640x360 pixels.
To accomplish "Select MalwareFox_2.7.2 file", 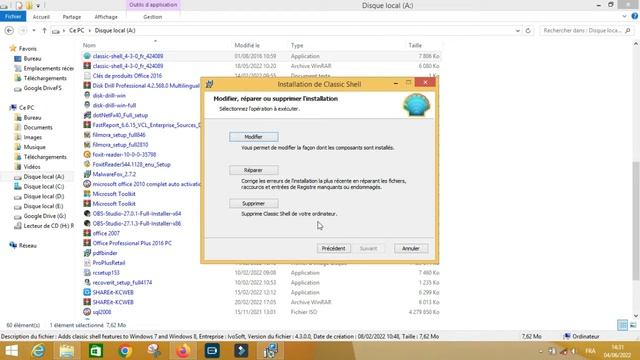I will pyautogui.click(x=114, y=174).
